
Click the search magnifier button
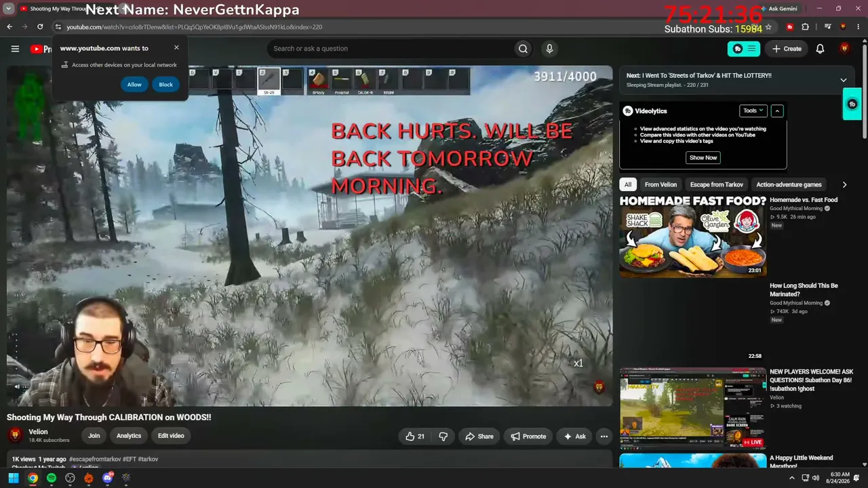[523, 49]
